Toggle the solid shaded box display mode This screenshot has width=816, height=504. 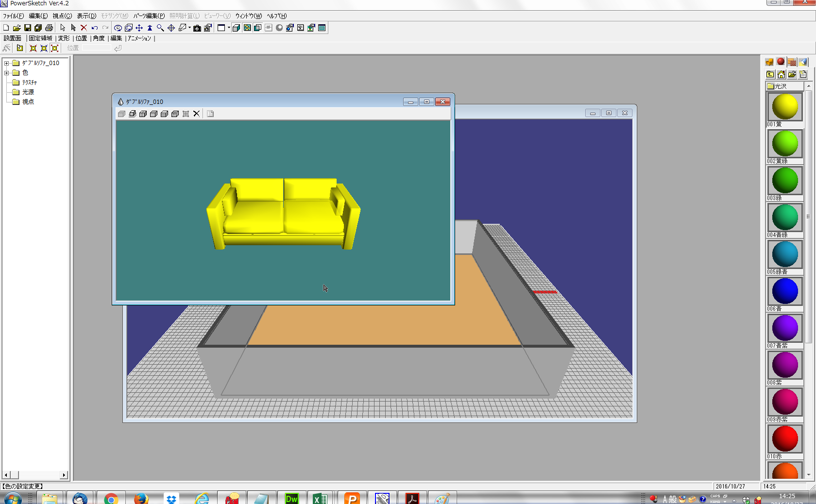(236, 28)
